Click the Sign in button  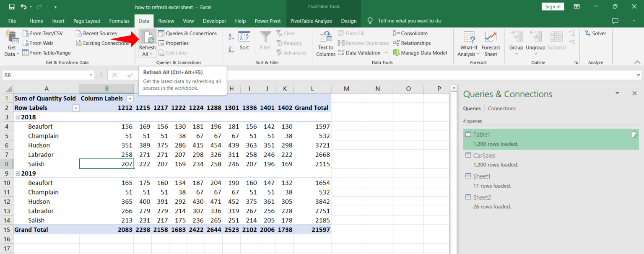tap(553, 7)
